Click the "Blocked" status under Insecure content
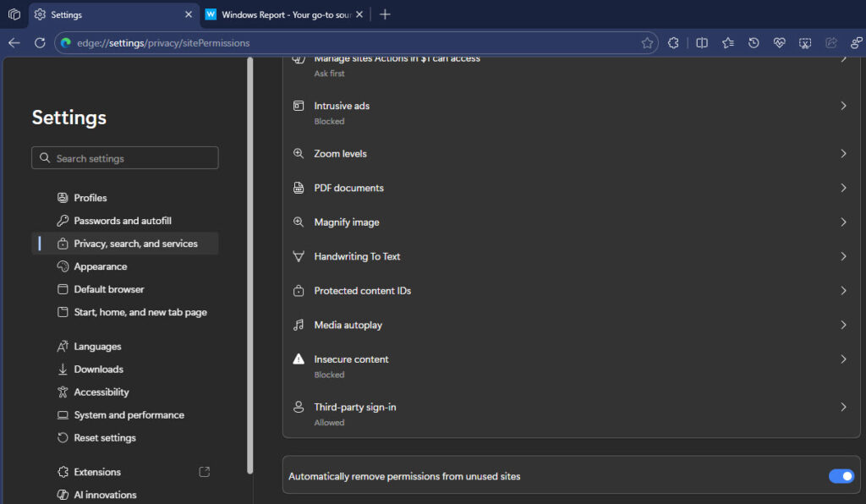Image resolution: width=866 pixels, height=504 pixels. click(x=329, y=375)
